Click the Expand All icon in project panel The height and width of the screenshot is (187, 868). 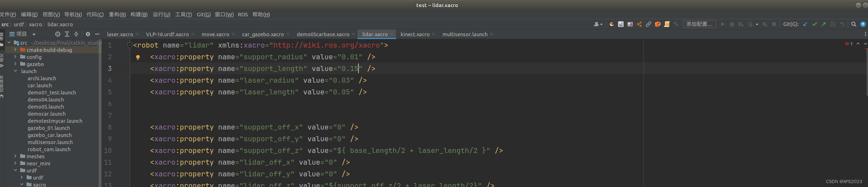(x=67, y=34)
